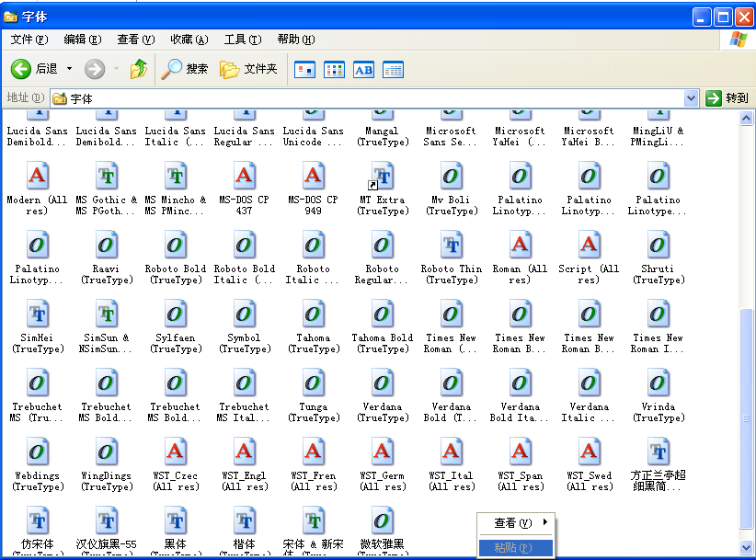Select the Modern (All res) font icon
This screenshot has height=560, width=756.
(x=37, y=177)
